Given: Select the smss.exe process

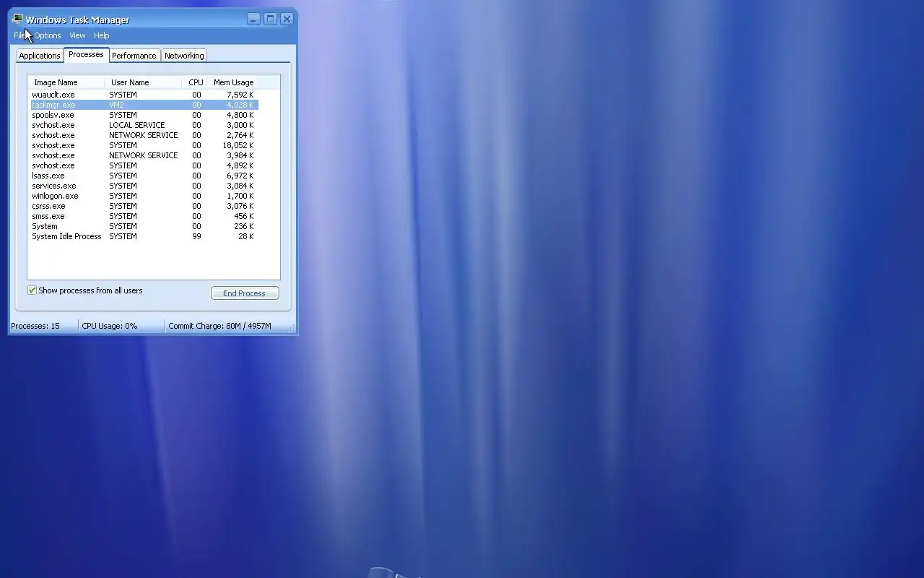Looking at the screenshot, I should [143, 216].
